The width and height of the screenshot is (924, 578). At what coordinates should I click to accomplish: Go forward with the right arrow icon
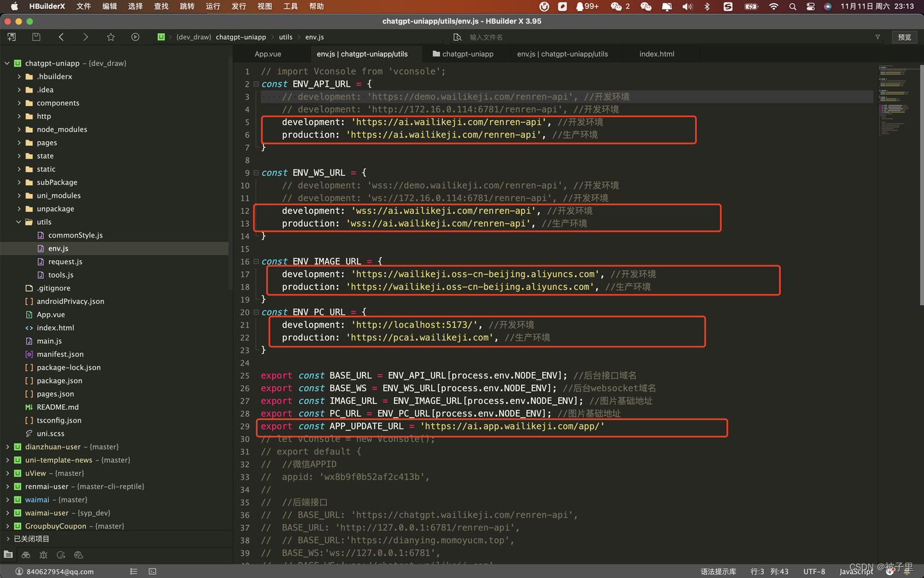click(85, 37)
